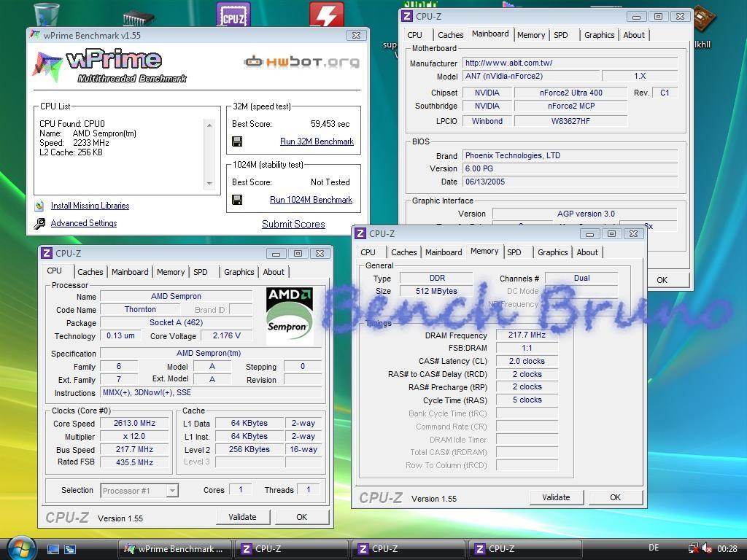This screenshot has height=560, width=747.
Task: Switch to Mainboard tab in CPU window
Action: [130, 272]
